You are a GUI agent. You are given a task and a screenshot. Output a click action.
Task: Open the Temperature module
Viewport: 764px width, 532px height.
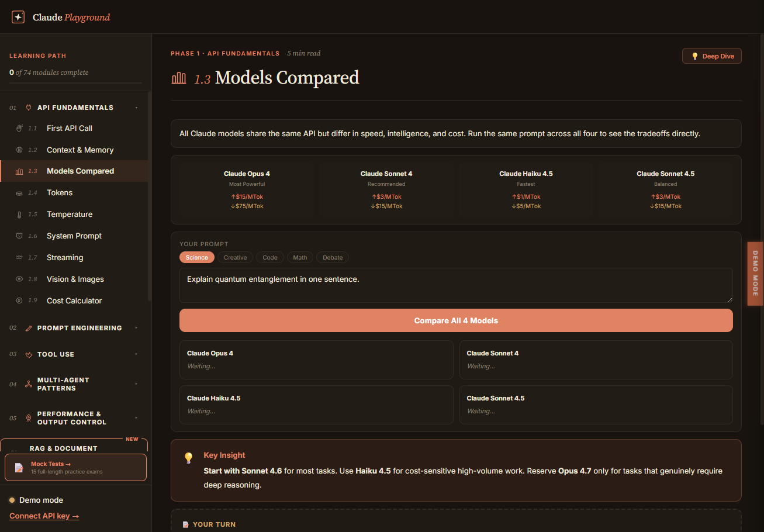pos(74,215)
